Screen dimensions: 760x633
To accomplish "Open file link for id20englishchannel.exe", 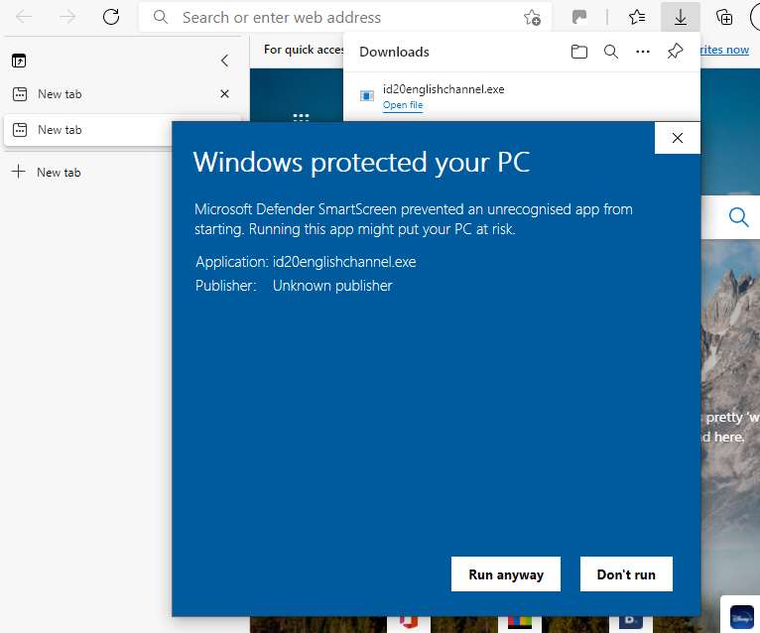I will click(402, 105).
